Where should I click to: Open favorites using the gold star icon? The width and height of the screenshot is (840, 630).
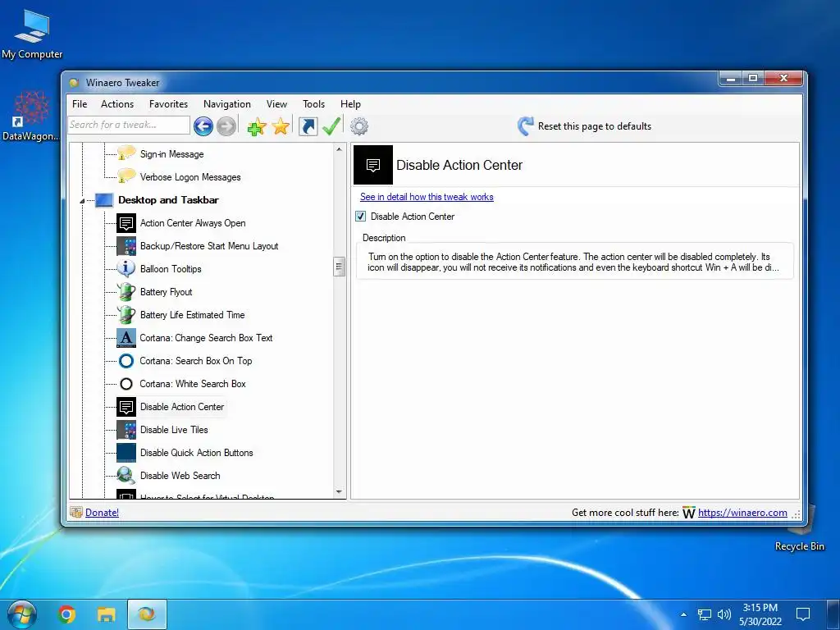tap(281, 126)
